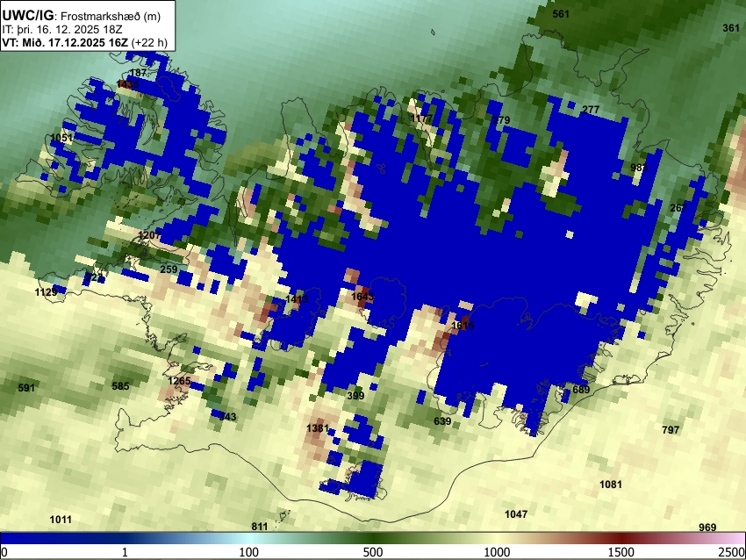Click the 585 value label
This screenshot has width=746, height=560.
120,386
